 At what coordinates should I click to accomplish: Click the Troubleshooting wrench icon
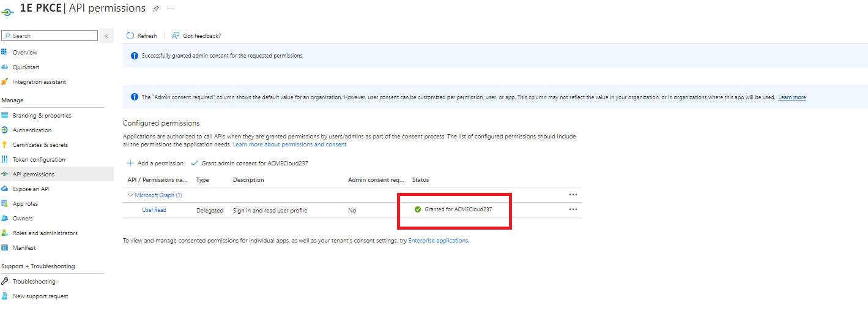(5, 281)
